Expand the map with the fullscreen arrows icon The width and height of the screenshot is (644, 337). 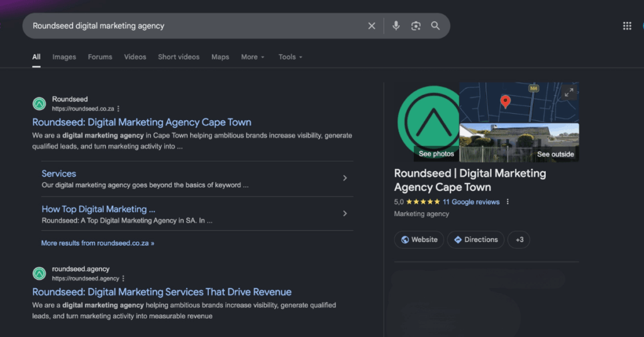click(569, 92)
